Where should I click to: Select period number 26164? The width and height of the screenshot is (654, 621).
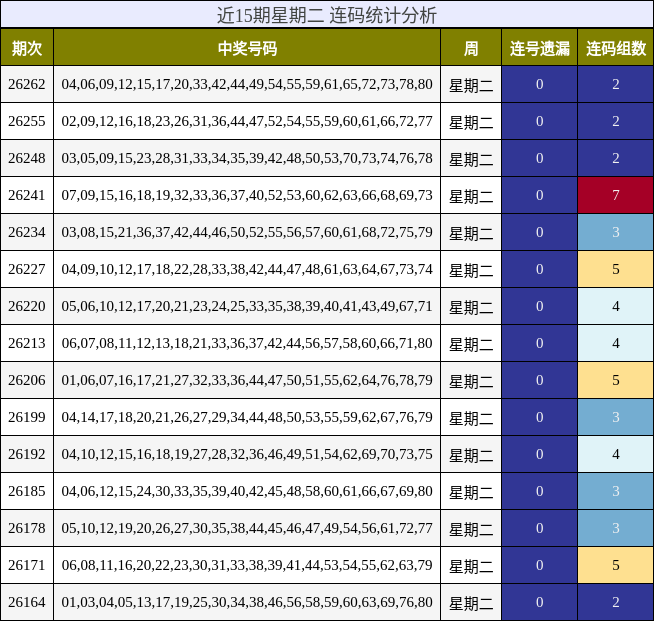[27, 602]
